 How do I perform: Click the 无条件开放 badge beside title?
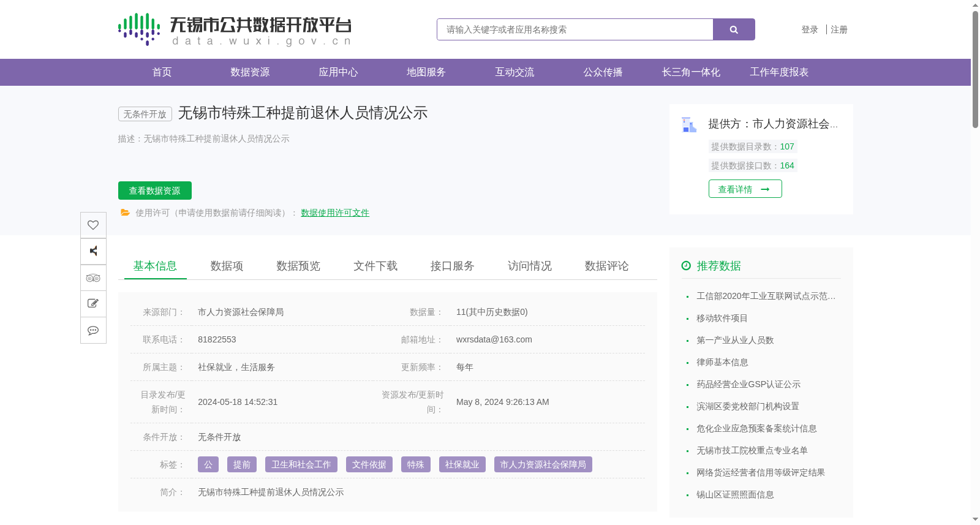[x=145, y=114]
